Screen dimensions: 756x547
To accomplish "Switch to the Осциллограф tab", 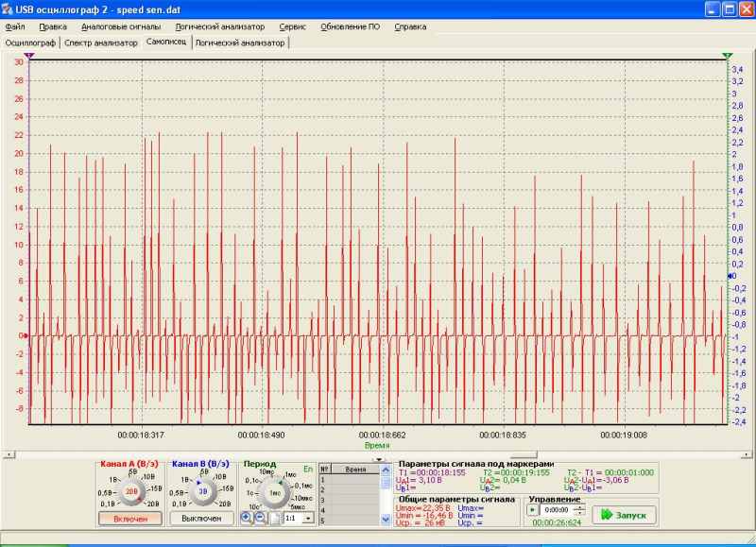I will tap(30, 43).
